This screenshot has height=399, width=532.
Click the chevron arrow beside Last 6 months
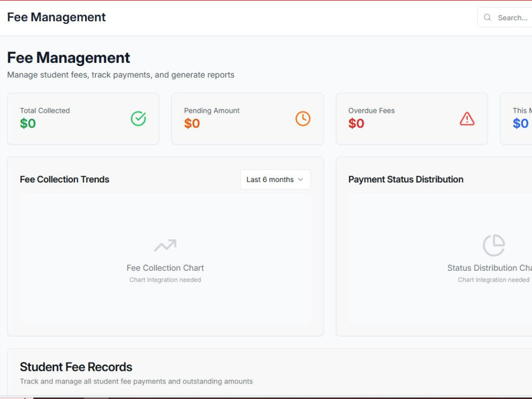pos(300,179)
